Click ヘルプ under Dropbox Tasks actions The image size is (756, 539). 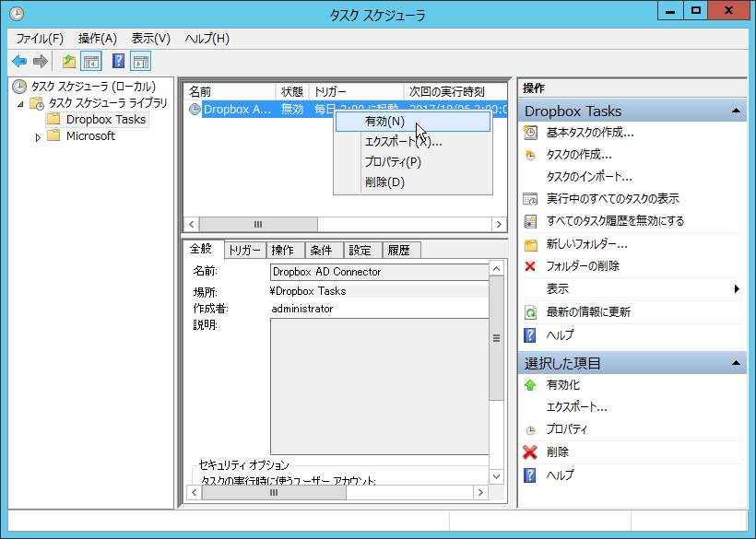click(x=560, y=334)
